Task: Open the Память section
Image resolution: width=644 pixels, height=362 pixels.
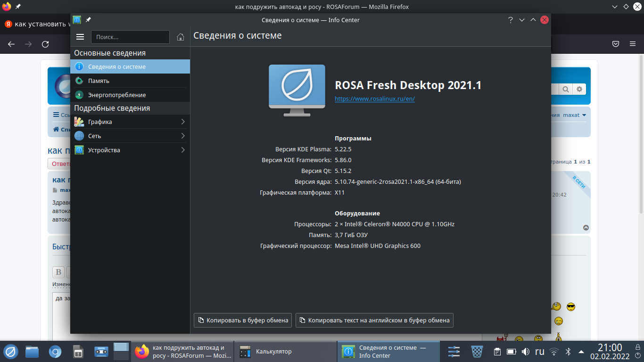Action: click(130, 81)
